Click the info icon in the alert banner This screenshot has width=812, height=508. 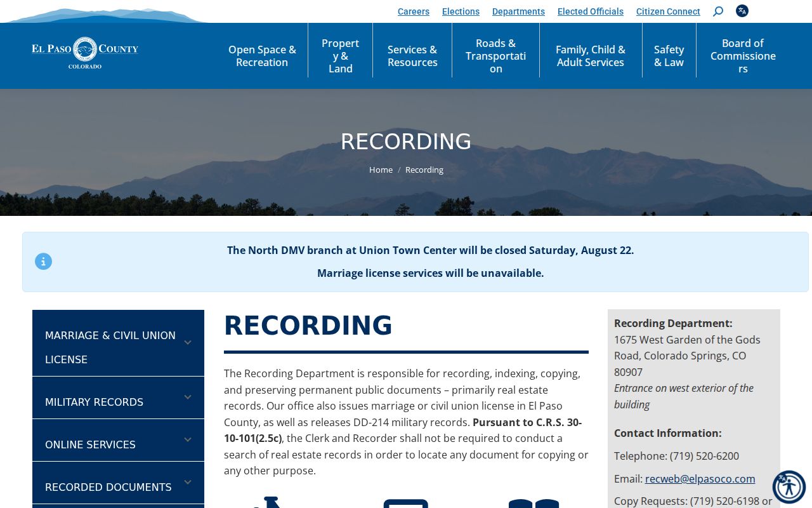[43, 262]
